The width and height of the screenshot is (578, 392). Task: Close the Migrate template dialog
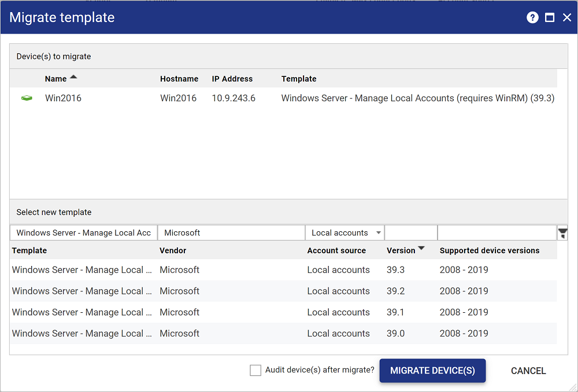click(566, 17)
